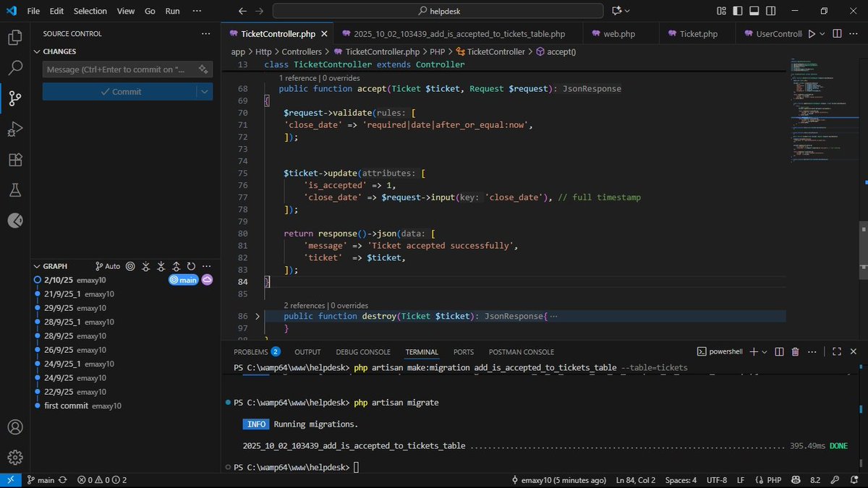Open Copilot chat icon in title bar

(x=617, y=11)
